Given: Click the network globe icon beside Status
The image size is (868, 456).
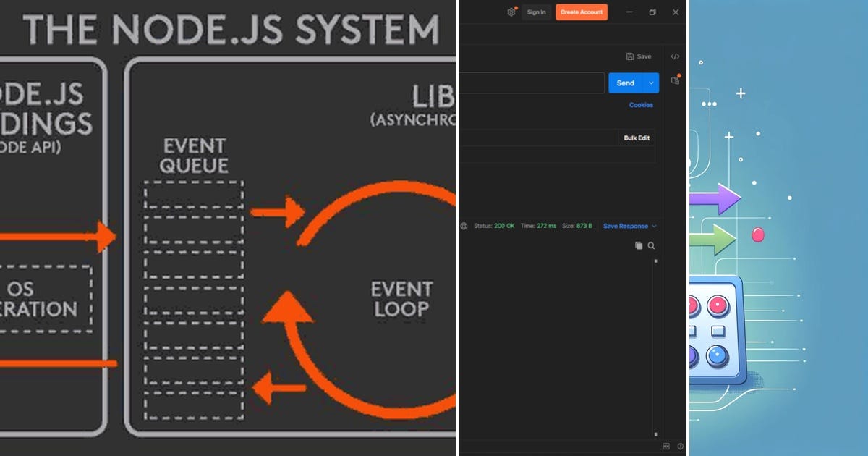Looking at the screenshot, I should (464, 226).
